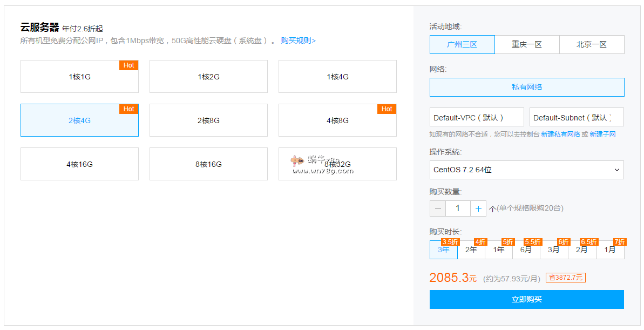Select the 私有网络 network type

[526, 87]
